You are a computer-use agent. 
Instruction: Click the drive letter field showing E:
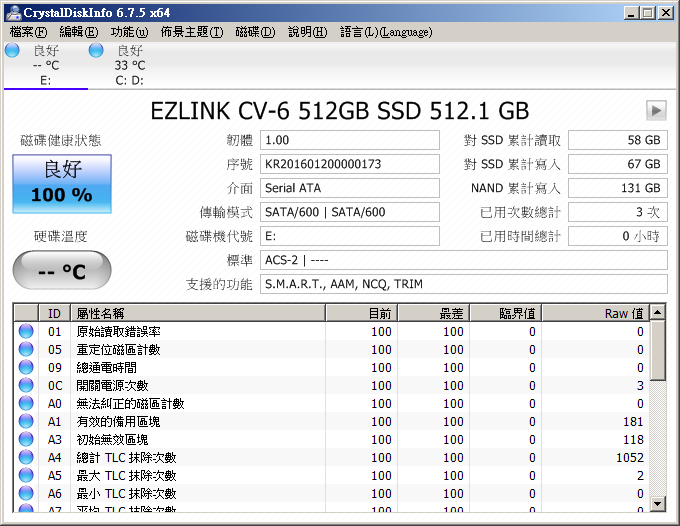[350, 236]
